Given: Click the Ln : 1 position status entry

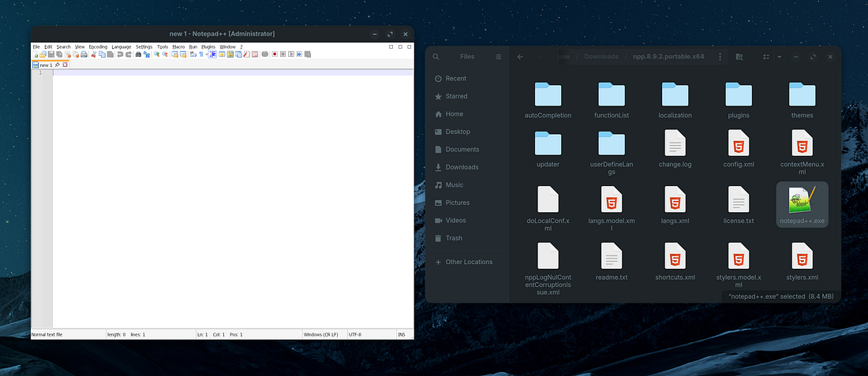Looking at the screenshot, I should point(203,334).
